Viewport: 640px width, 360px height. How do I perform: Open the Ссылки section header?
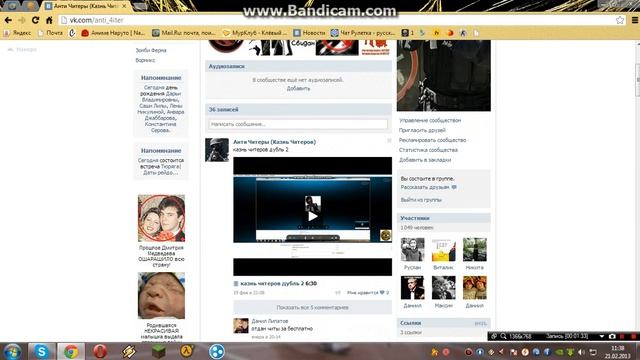pos(444,323)
